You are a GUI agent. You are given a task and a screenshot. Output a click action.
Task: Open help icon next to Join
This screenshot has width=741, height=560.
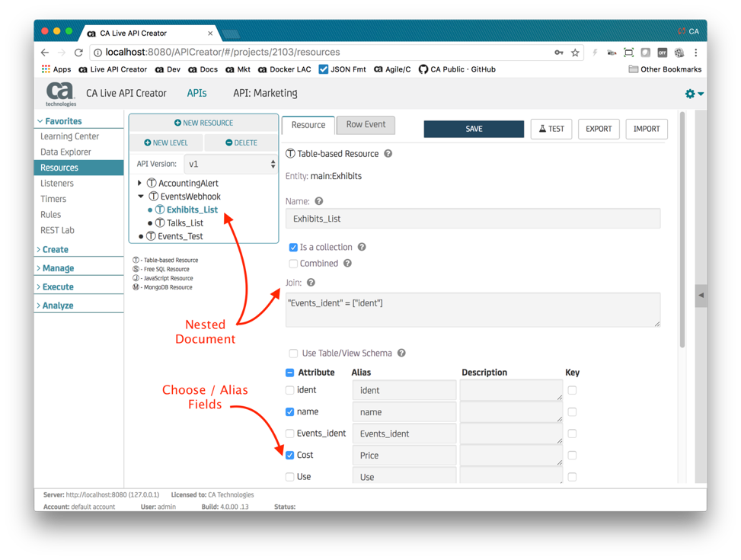pyautogui.click(x=311, y=283)
